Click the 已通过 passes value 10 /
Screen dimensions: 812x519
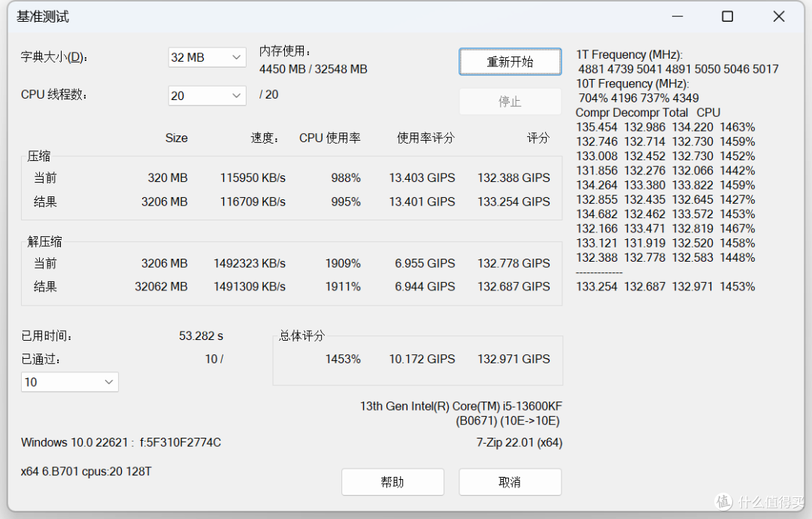tap(214, 359)
